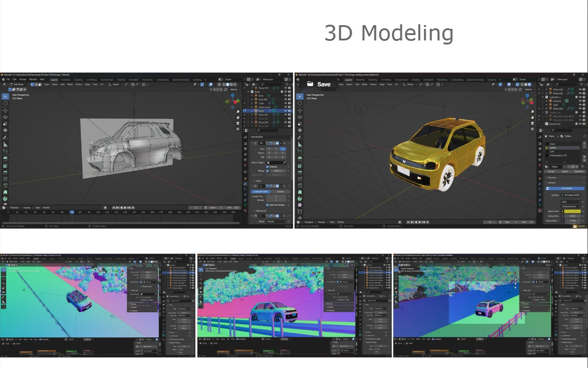588x368 pixels.
Task: Select the Measure tool in mirage 1.blend window
Action: 5,145
